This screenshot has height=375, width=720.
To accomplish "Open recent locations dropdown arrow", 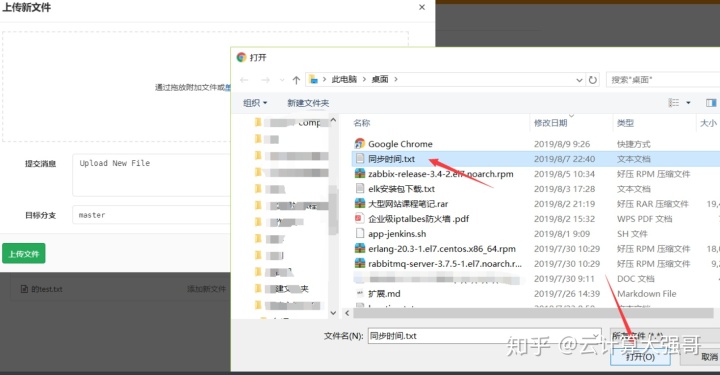I will tap(281, 80).
